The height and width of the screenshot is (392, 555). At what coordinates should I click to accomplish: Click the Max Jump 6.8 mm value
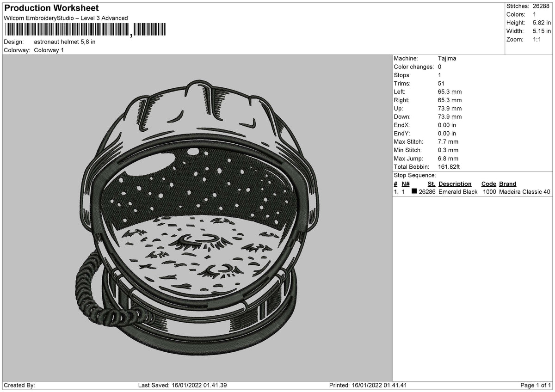click(448, 159)
